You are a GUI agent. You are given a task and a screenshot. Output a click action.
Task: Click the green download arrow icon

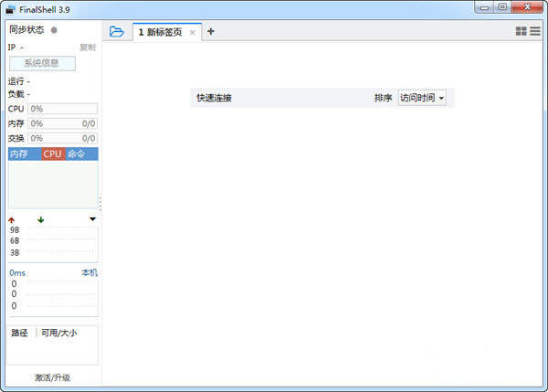[x=41, y=220]
